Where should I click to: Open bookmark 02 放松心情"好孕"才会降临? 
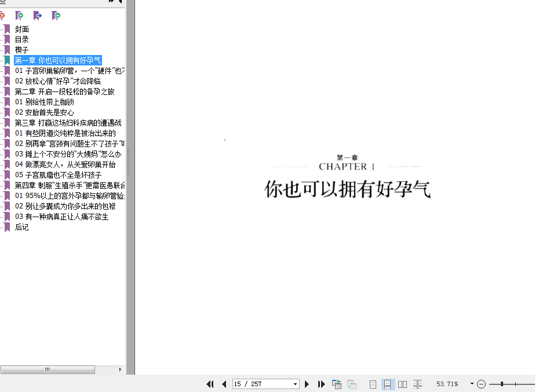(57, 81)
